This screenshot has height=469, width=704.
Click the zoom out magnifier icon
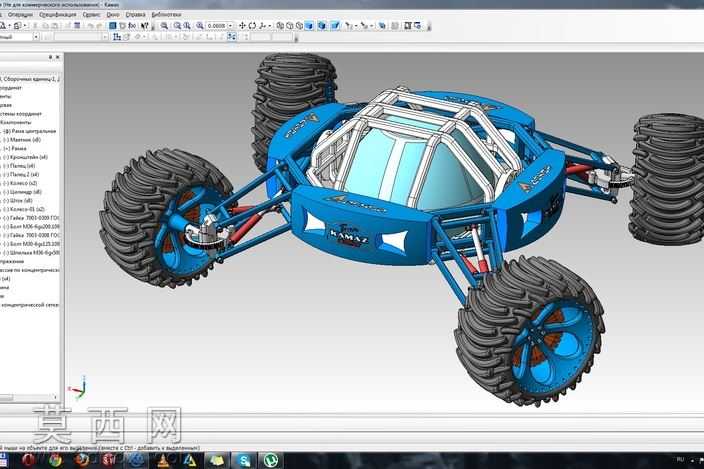coord(187,26)
